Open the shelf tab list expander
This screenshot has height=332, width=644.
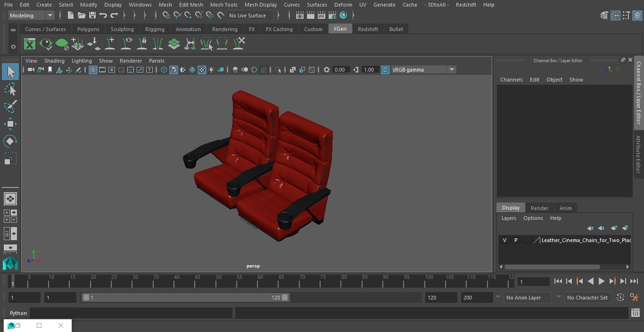[13, 30]
